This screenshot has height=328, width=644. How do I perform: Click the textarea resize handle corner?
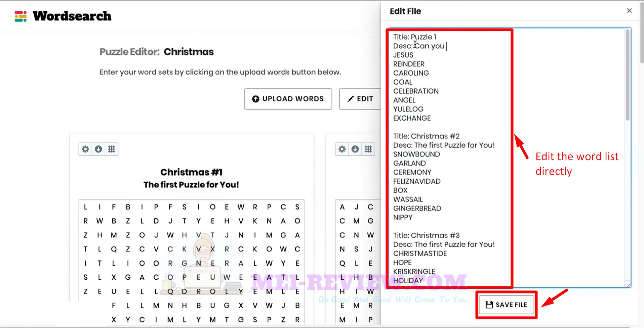(628, 285)
